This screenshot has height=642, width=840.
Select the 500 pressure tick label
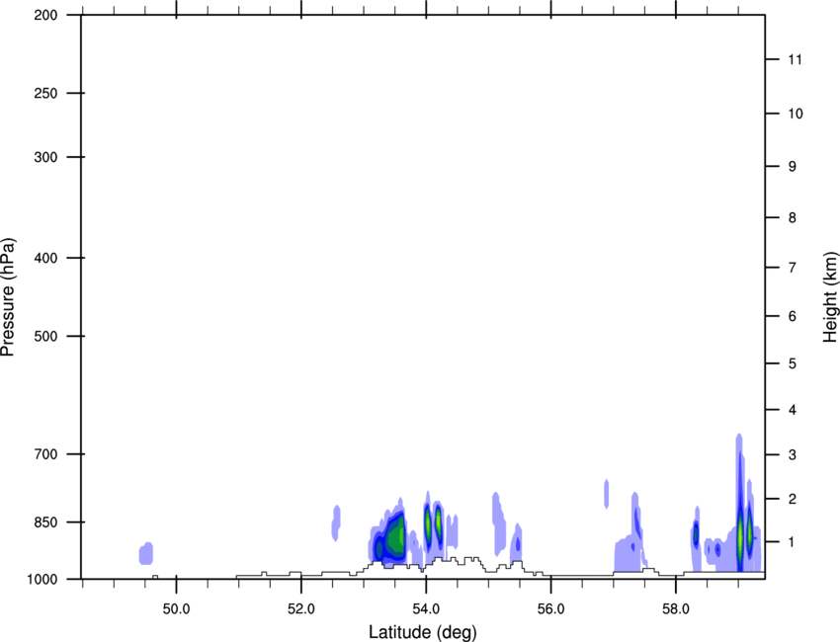point(45,336)
